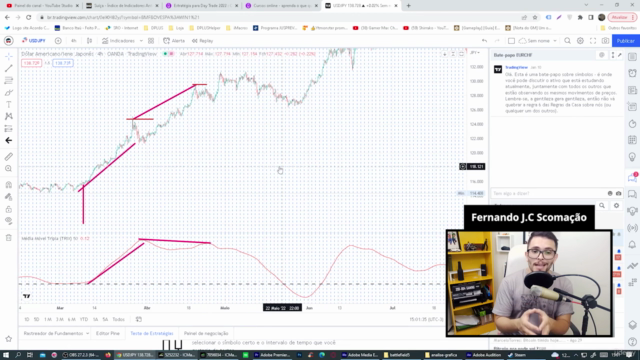
Task: Select the YTD date range
Action: (x=84, y=319)
